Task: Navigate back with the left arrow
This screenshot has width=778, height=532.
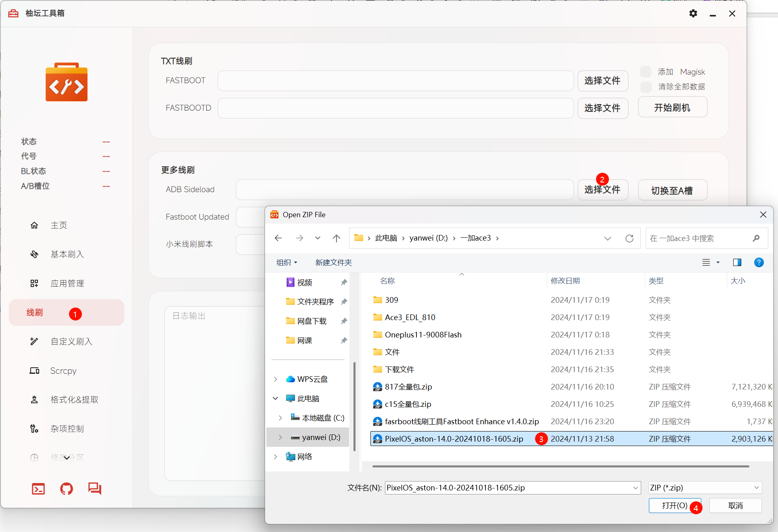Action: (278, 238)
